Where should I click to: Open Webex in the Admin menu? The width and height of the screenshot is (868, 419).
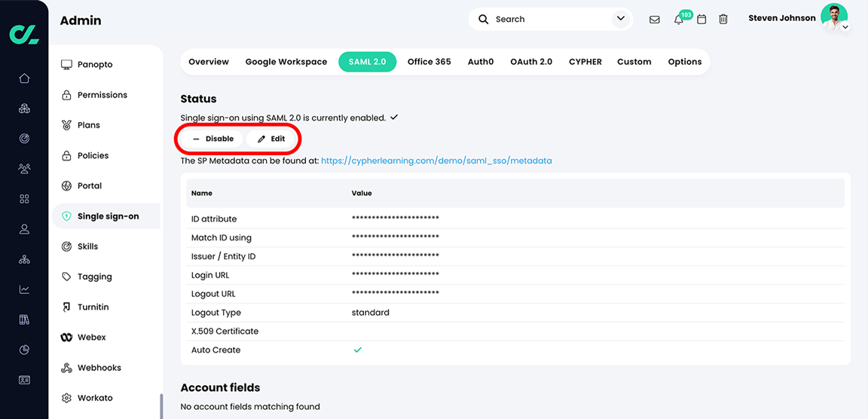point(91,337)
